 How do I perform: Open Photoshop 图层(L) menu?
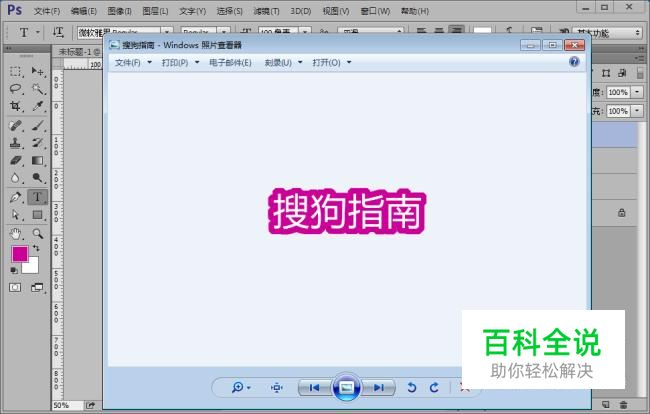(155, 11)
